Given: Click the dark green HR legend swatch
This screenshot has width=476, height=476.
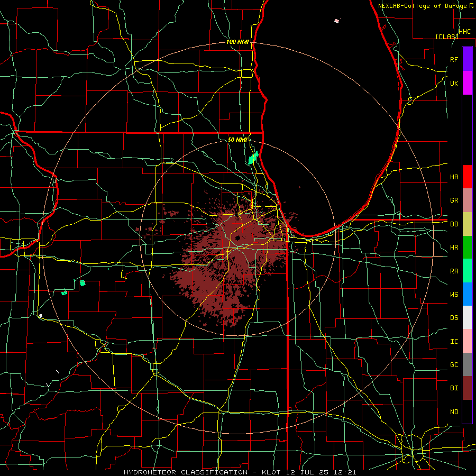Looking at the screenshot, I should coord(467,247).
